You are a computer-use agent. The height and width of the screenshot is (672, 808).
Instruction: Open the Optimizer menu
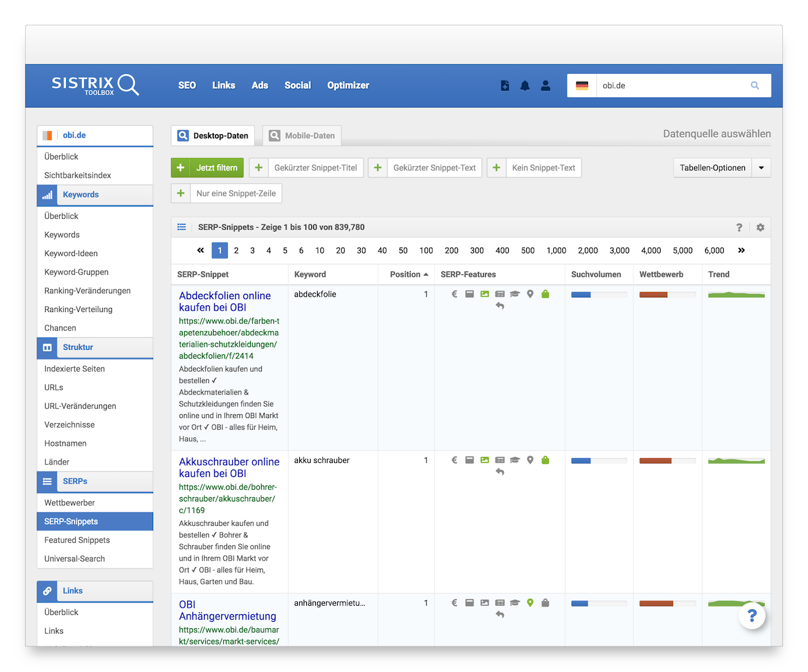348,86
